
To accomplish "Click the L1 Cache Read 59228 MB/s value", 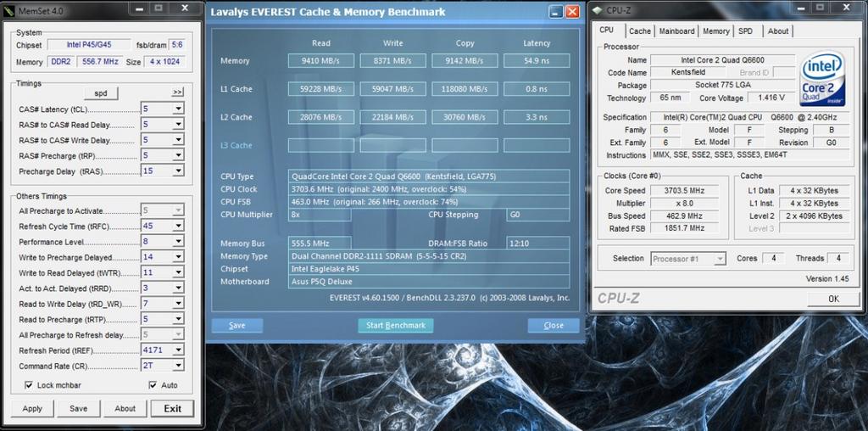I will (x=321, y=88).
